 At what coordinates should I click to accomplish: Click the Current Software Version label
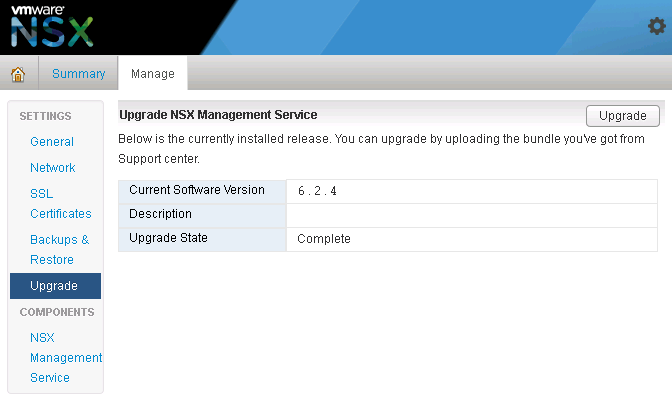point(197,190)
